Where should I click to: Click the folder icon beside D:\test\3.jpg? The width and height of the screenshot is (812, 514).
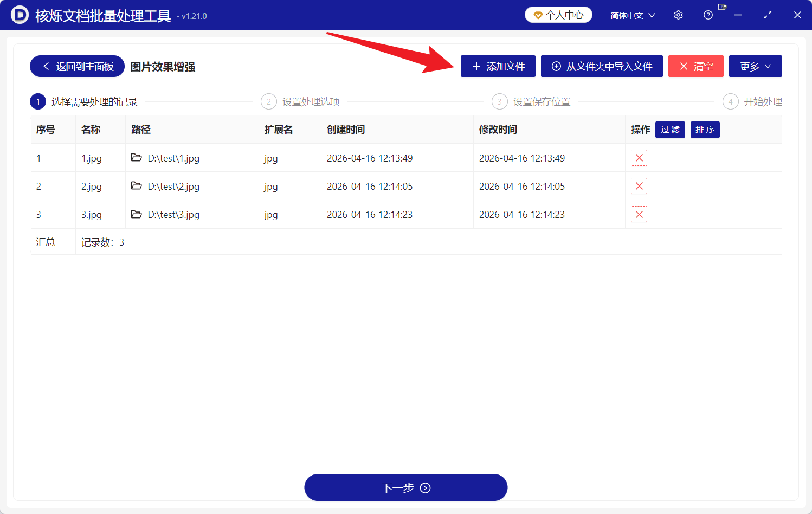click(136, 214)
